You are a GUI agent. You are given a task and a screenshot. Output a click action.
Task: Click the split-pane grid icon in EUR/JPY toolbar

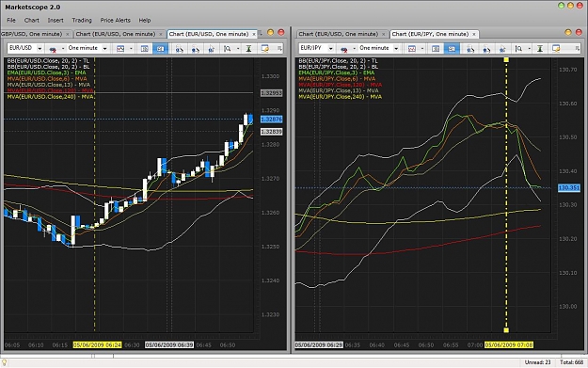click(x=436, y=49)
